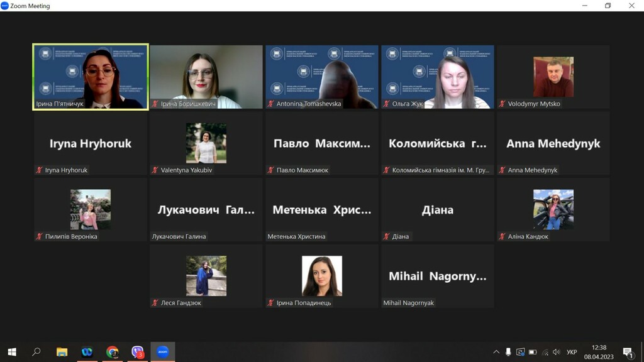Click the Mihail Nagornyak participant tile

[438, 276]
